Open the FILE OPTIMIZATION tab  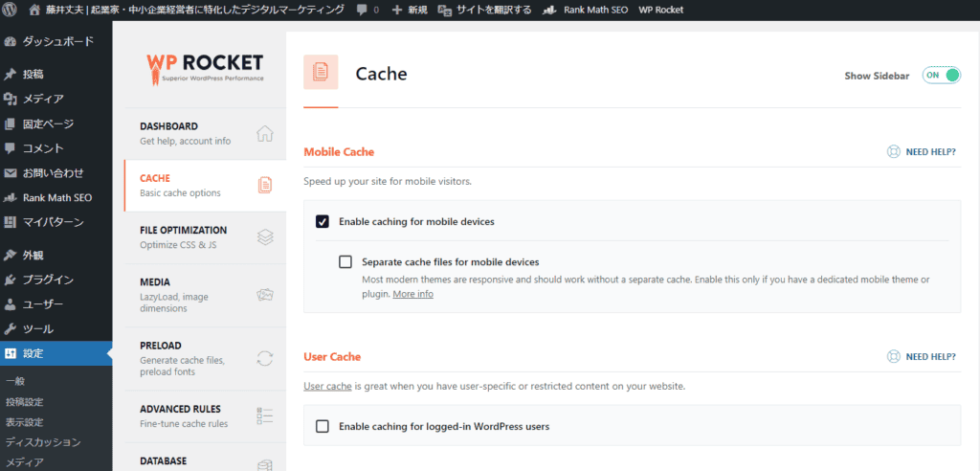[x=205, y=237]
